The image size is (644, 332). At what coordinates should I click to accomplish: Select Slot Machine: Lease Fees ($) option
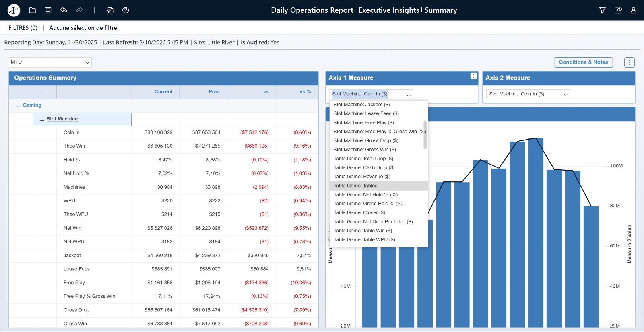[x=379, y=113]
